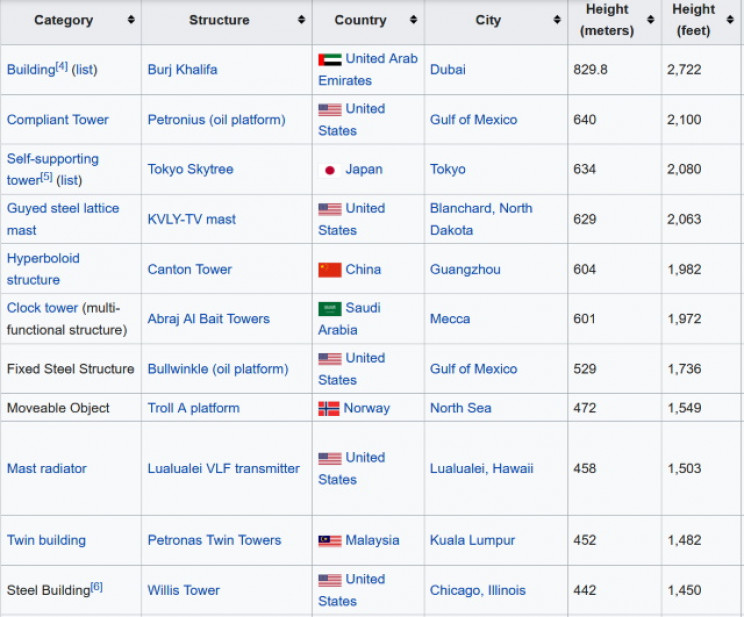
Task: Click US flag in Bullwinkle row
Action: coord(330,359)
